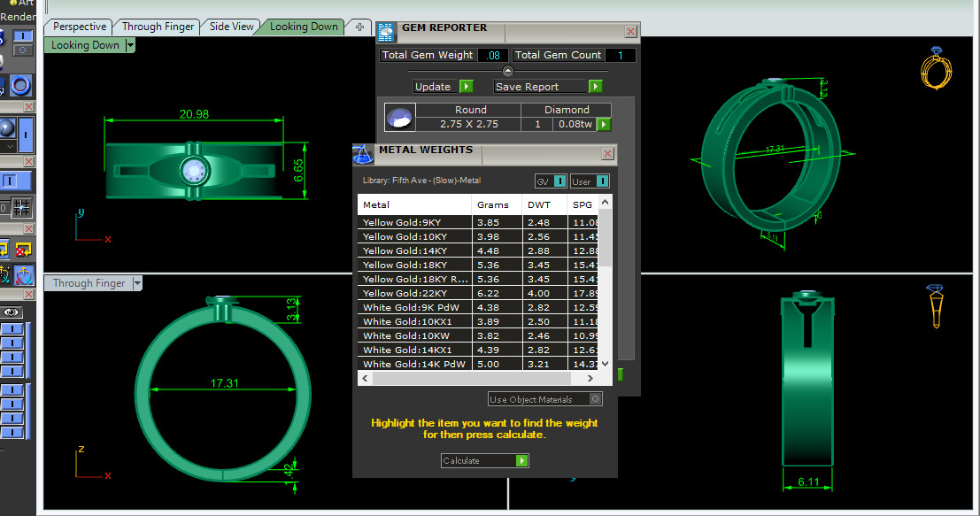Click scroll down arrow in metal list
Viewport: 980px width, 516px height.
click(x=605, y=363)
